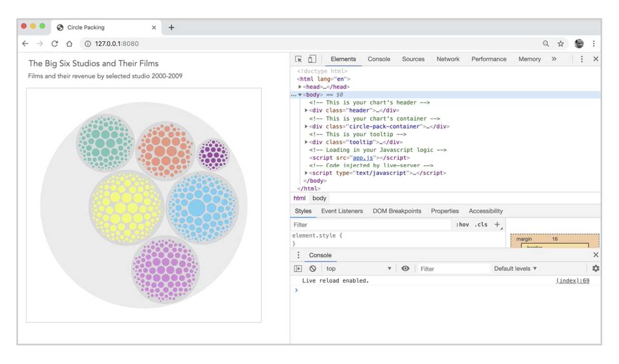Switch to the Network panel tab
Image resolution: width=619 pixels, height=364 pixels.
coord(448,59)
